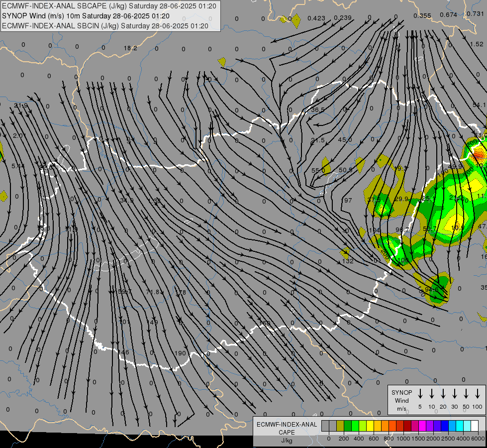Click the 36.5 value on the map

(318, 110)
